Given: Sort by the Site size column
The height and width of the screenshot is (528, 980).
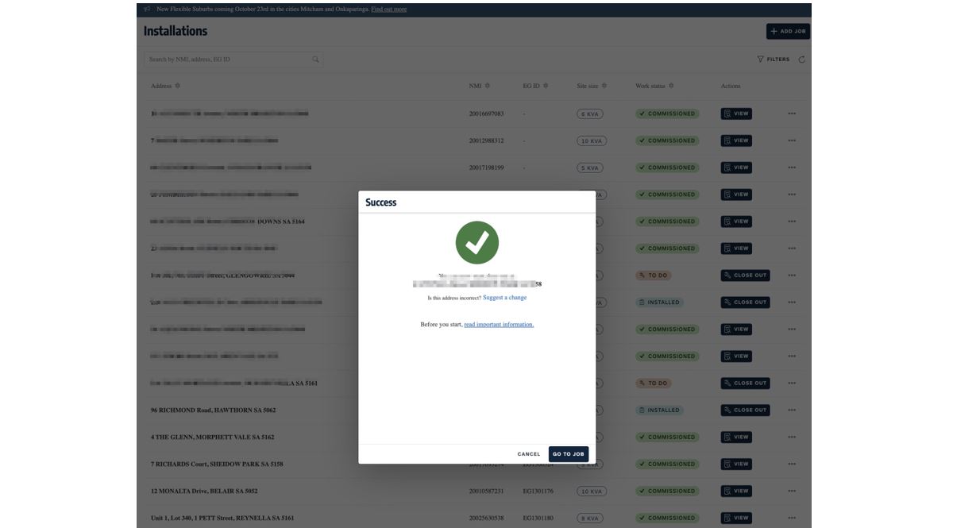Looking at the screenshot, I should pyautogui.click(x=604, y=86).
